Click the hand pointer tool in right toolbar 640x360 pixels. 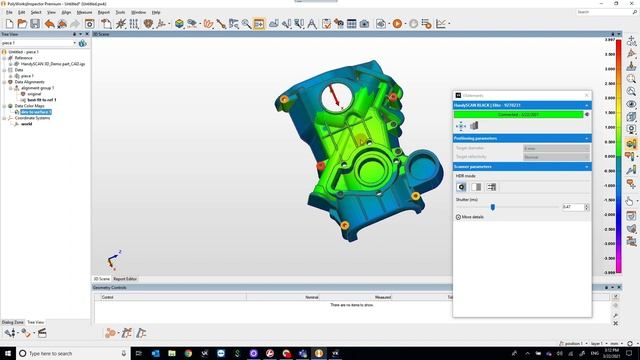tap(630, 201)
